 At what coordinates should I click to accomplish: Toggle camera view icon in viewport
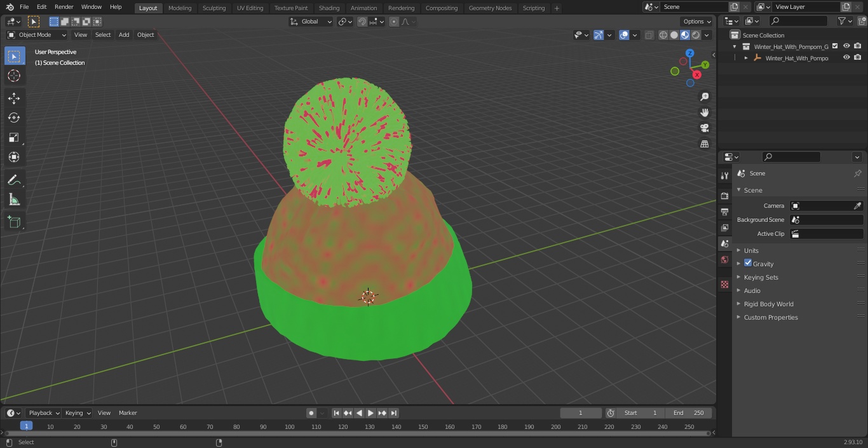pos(704,128)
